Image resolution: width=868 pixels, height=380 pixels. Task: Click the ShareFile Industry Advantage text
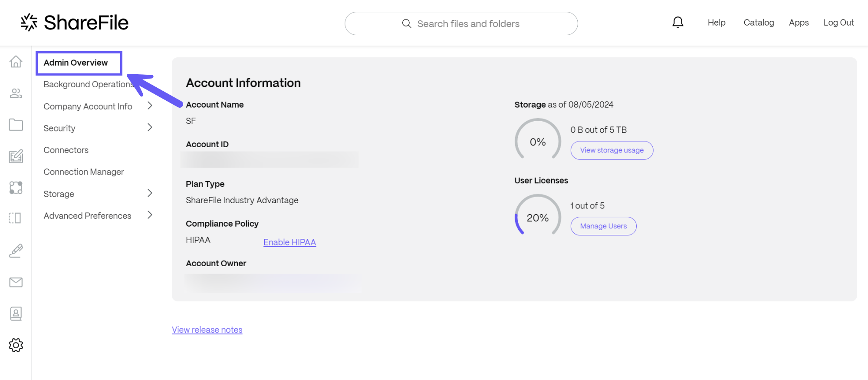[242, 200]
